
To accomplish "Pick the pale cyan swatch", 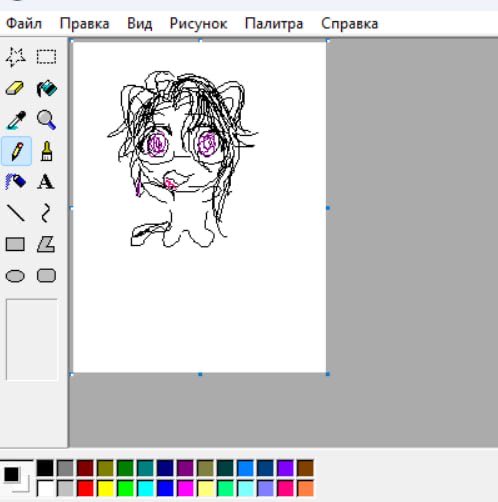I will point(245,488).
